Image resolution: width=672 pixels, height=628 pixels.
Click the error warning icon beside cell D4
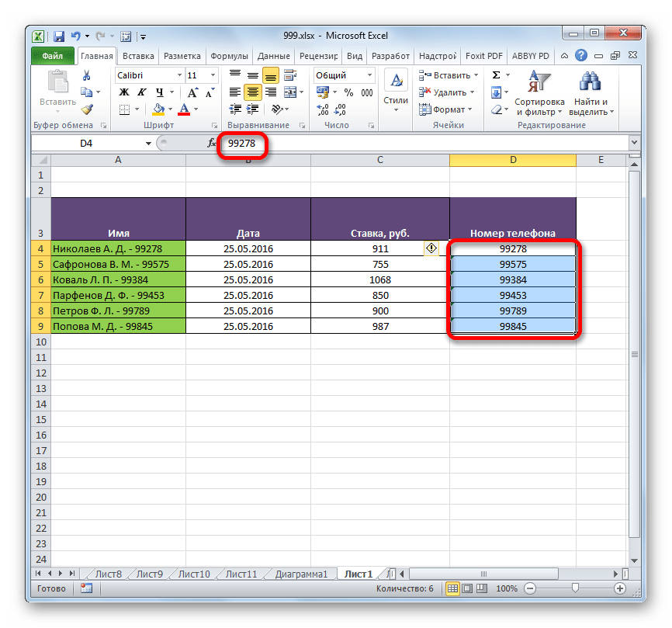(431, 248)
